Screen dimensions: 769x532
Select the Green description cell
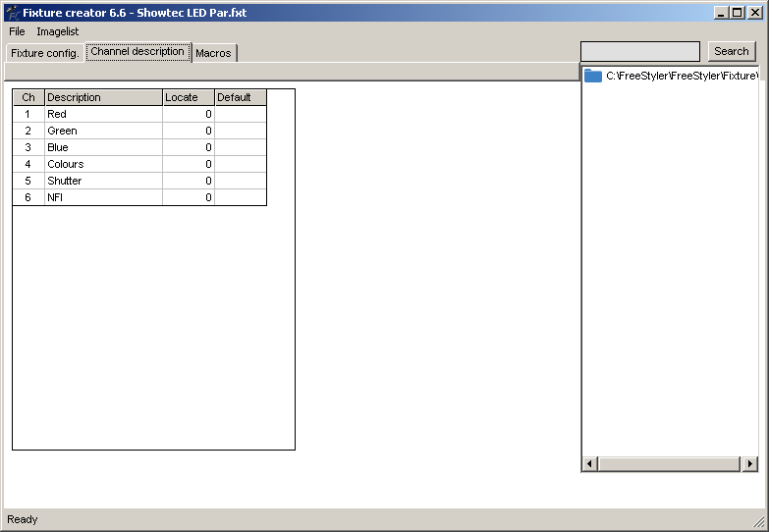[103, 131]
